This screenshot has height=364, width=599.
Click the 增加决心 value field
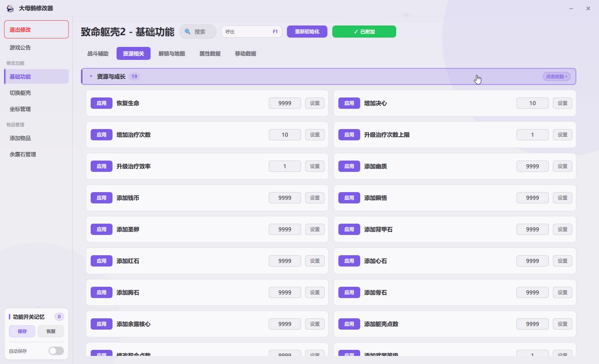533,103
